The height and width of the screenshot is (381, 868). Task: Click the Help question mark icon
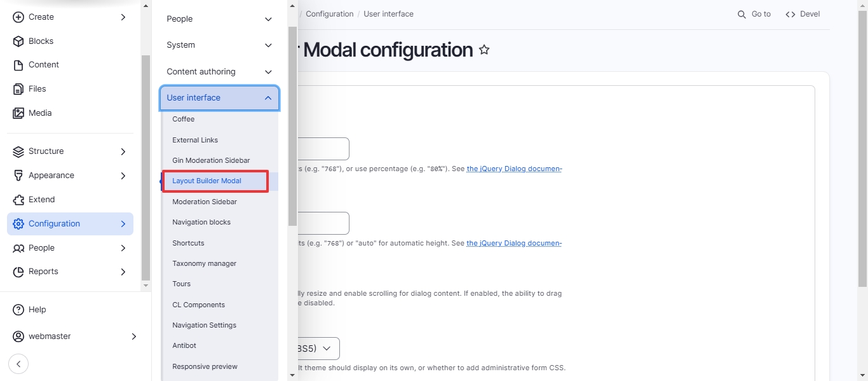pos(18,310)
